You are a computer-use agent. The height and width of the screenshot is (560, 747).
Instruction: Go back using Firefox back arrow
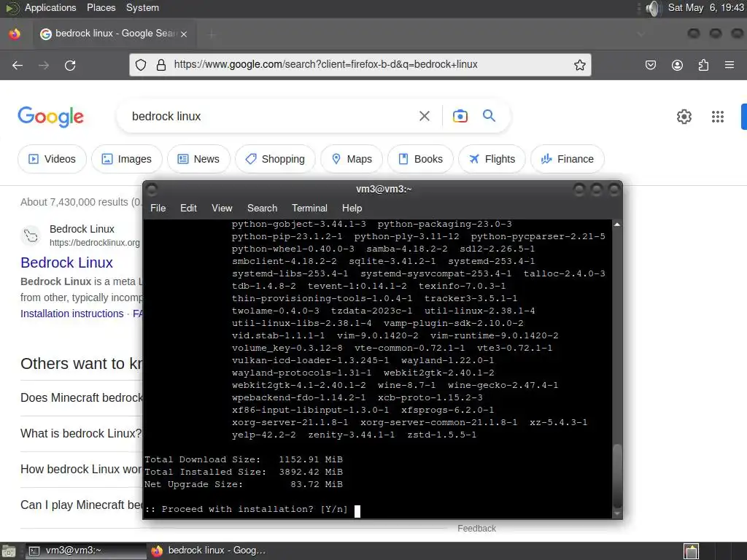tap(18, 65)
